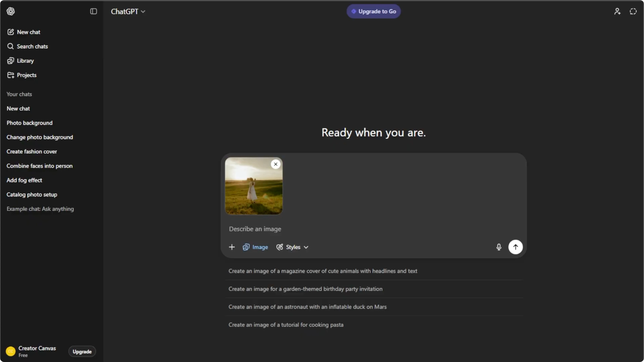644x362 pixels.
Task: Toggle temporary chat dashed-circle icon
Action: [x=633, y=11]
